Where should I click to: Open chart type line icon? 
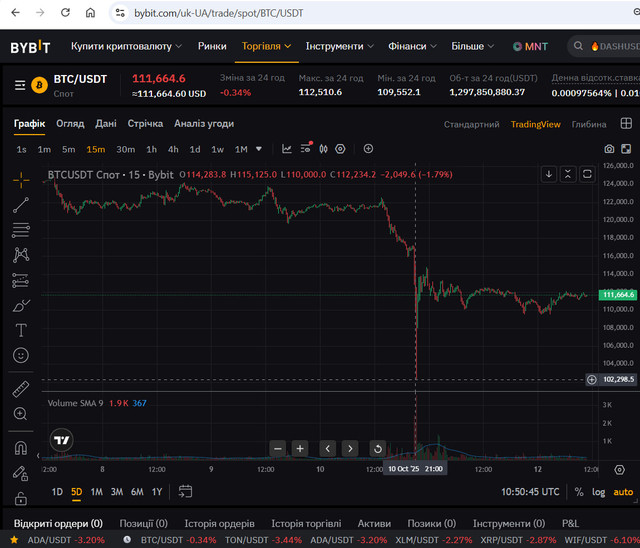tap(287, 149)
